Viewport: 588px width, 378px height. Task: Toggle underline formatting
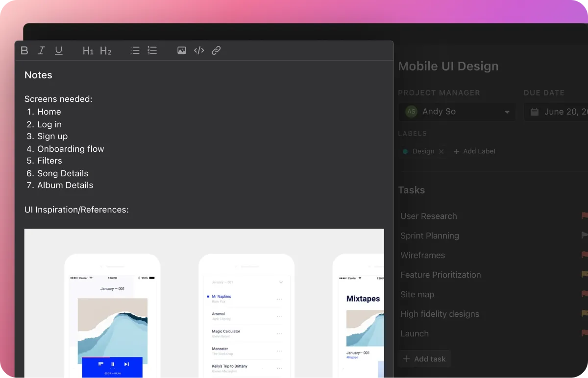pyautogui.click(x=59, y=50)
